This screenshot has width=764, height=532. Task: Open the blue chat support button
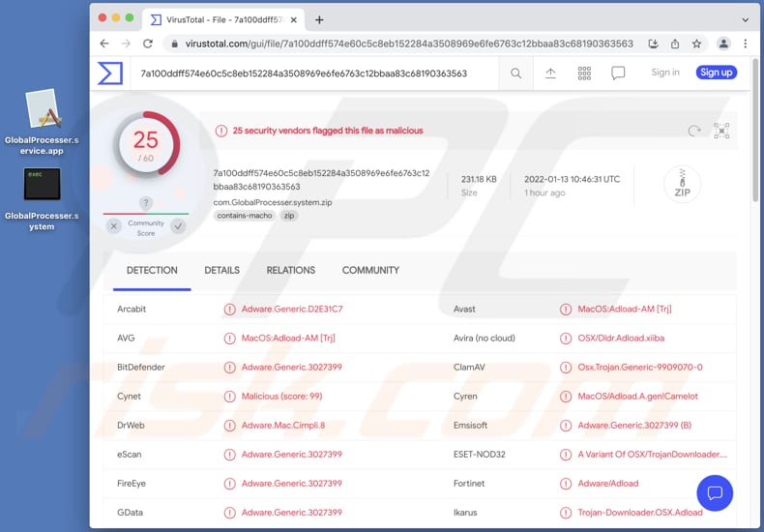[715, 493]
